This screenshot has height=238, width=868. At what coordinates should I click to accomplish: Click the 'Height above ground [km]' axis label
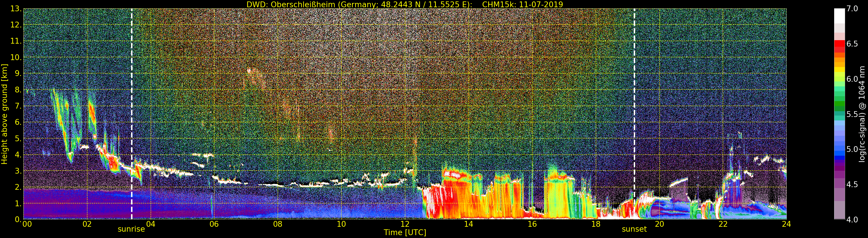tap(4, 114)
